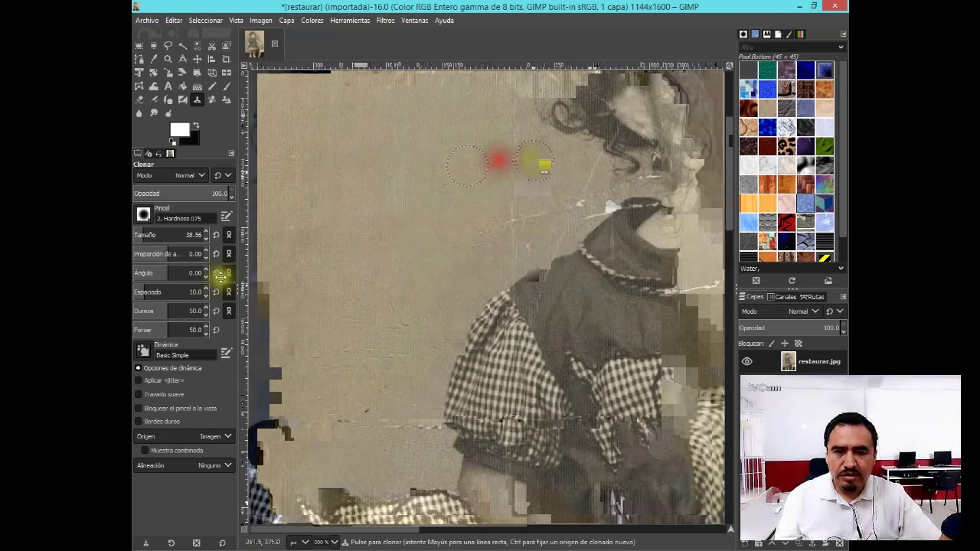Edit the Hardness 075 brush

(x=226, y=217)
